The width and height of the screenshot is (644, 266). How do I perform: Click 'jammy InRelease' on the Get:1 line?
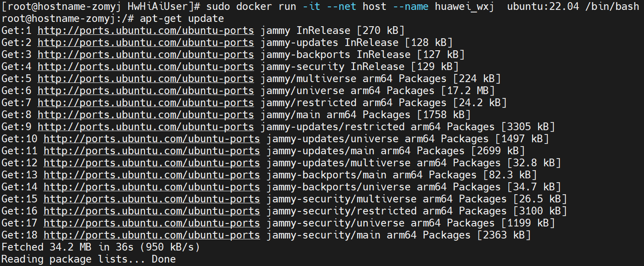(x=305, y=31)
